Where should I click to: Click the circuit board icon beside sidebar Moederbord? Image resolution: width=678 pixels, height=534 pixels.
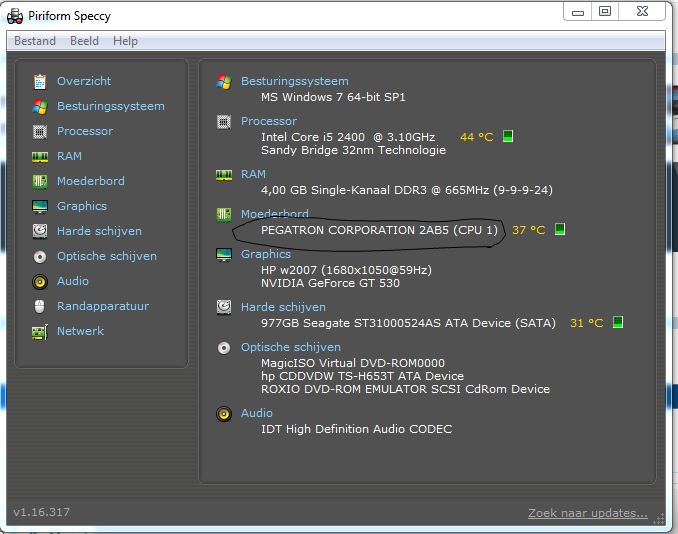point(40,181)
